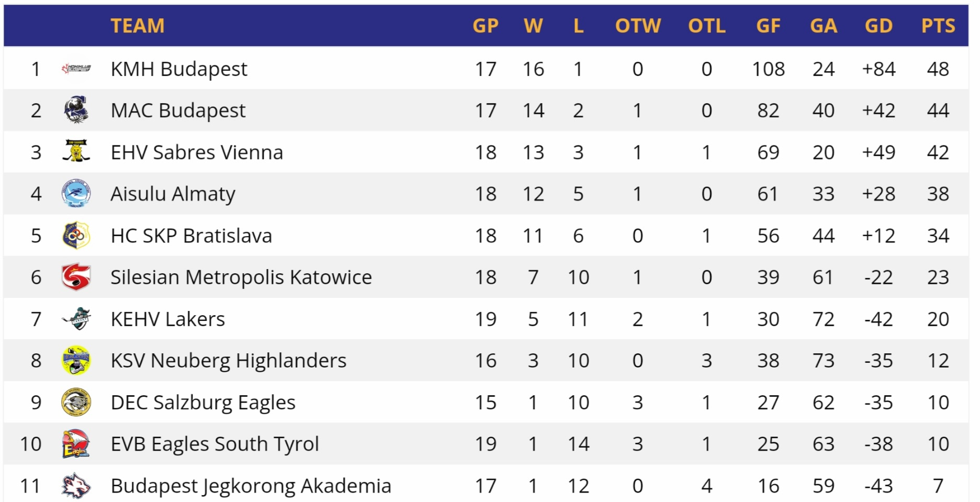The image size is (980, 502).
Task: Select the KEHV Lakers logo
Action: [76, 318]
